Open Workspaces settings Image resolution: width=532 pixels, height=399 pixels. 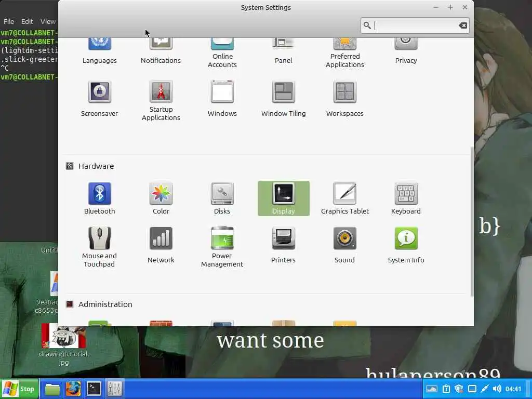pos(345,99)
